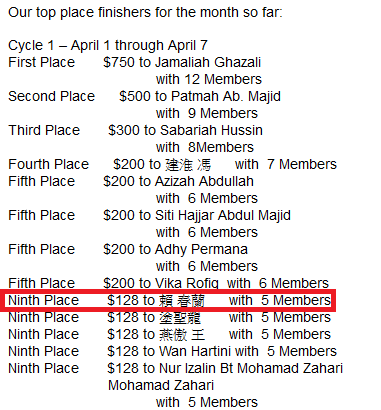This screenshot has width=381, height=410.
Task: Click the name Patmah Ab. Majid
Action: click(x=226, y=96)
